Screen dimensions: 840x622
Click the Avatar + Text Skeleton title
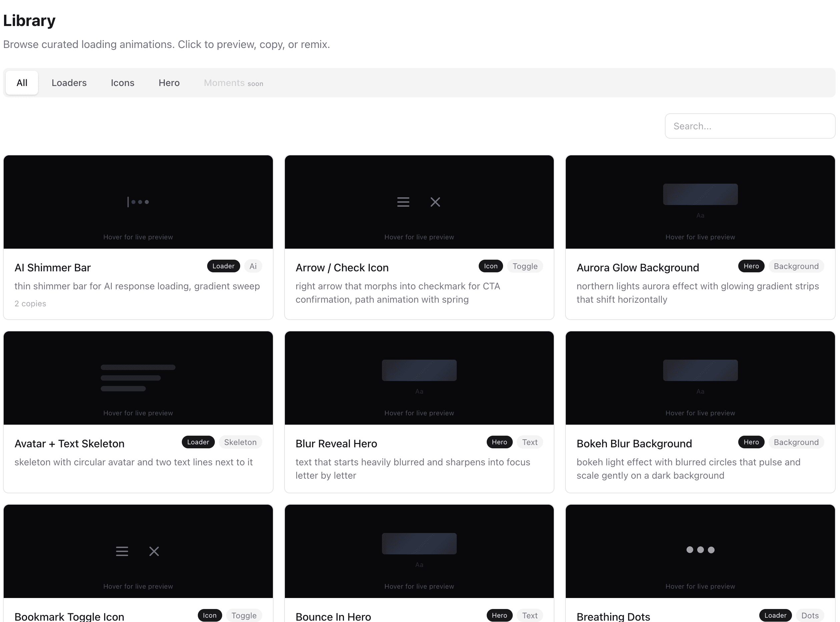69,444
